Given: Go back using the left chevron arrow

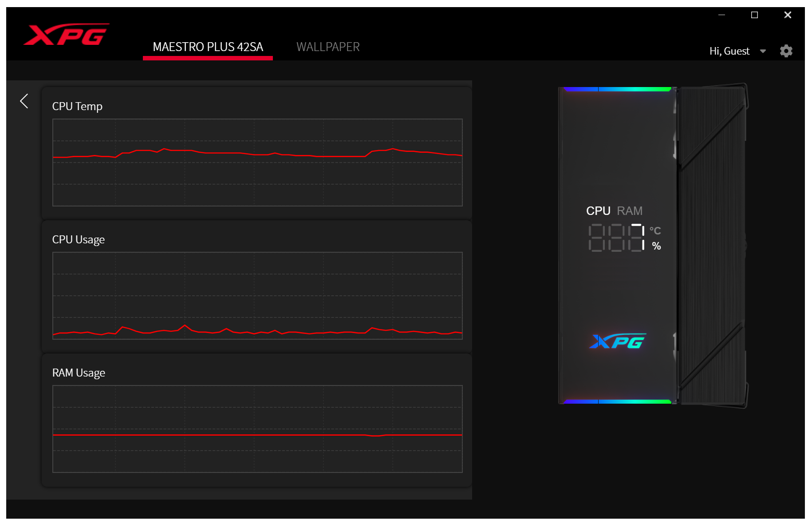Looking at the screenshot, I should click(x=24, y=101).
